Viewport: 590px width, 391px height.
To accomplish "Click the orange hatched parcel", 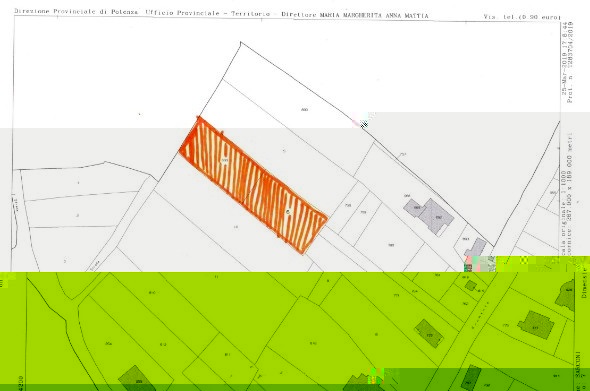I will [x=253, y=184].
